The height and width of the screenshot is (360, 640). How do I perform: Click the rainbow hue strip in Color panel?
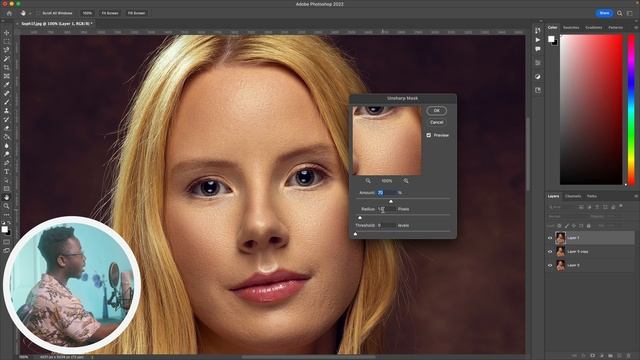click(631, 109)
